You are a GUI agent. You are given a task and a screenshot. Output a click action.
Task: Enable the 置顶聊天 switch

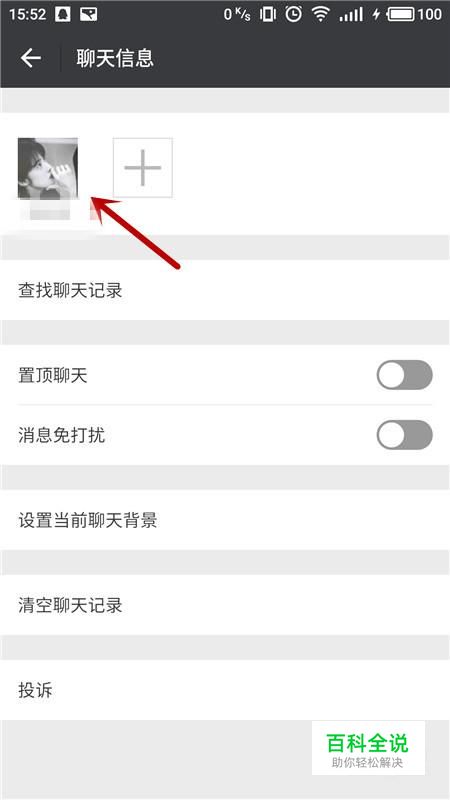pyautogui.click(x=405, y=375)
